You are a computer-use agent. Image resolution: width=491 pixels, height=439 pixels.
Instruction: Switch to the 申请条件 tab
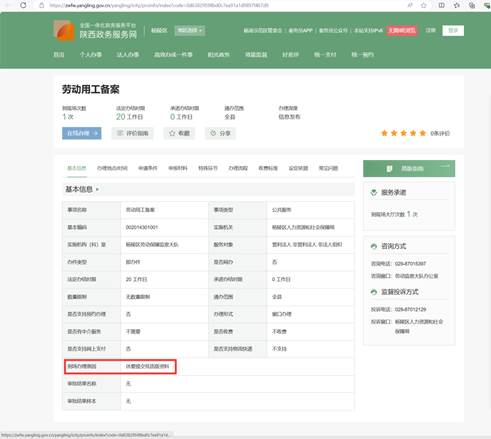pos(148,168)
